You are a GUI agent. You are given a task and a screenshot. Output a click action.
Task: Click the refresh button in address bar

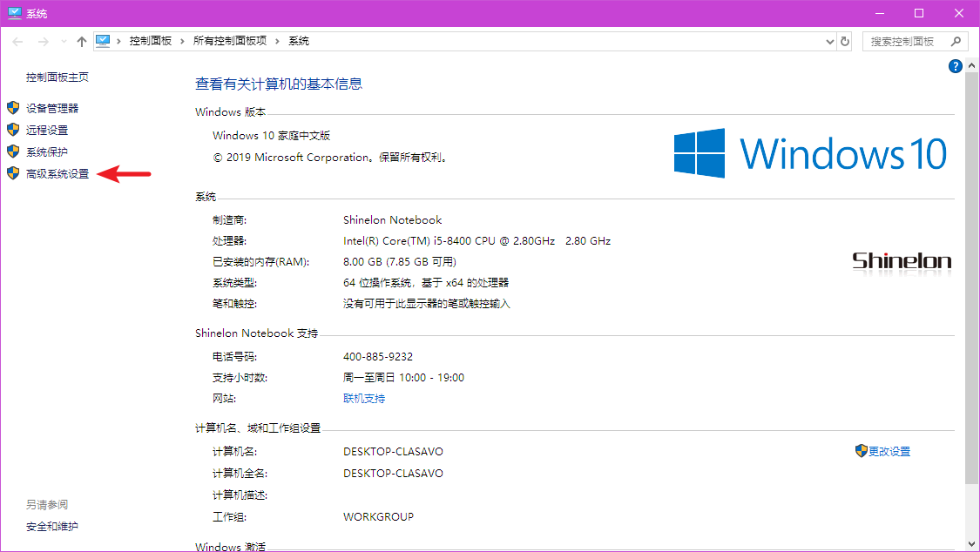[x=845, y=41]
